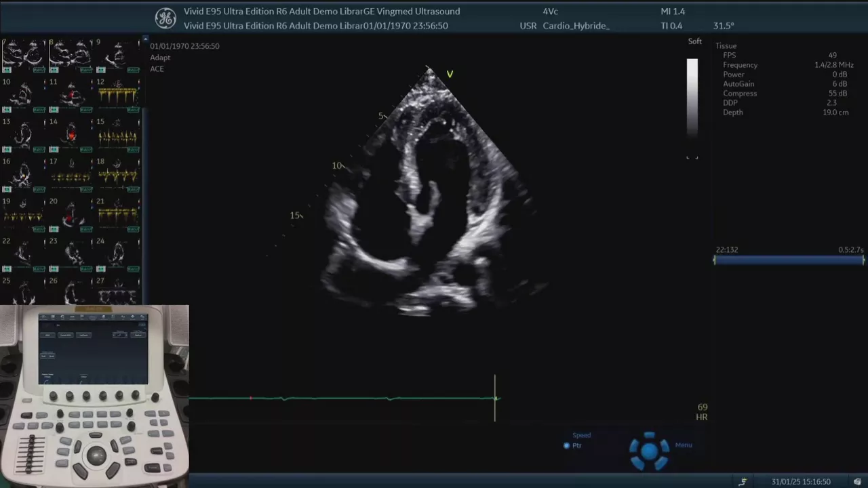This screenshot has width=868, height=488.
Task: Click the yellow V probe orientation marker
Action: coord(450,75)
